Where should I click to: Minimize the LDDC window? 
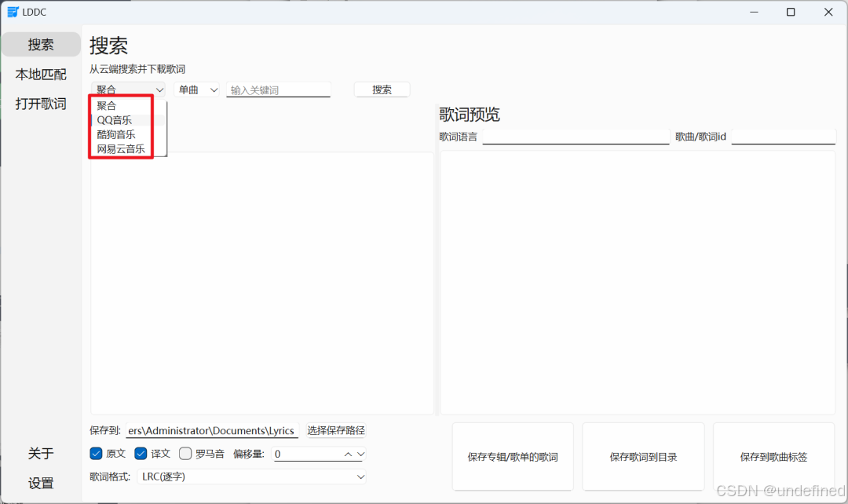[x=754, y=12]
